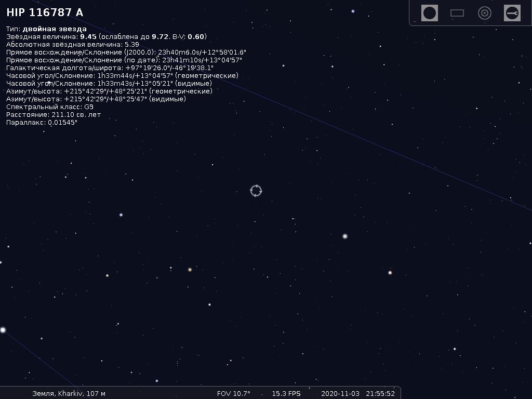Open Oculars plugin settings via wrench icon
Screen dimensions: 532x399
coord(512,13)
